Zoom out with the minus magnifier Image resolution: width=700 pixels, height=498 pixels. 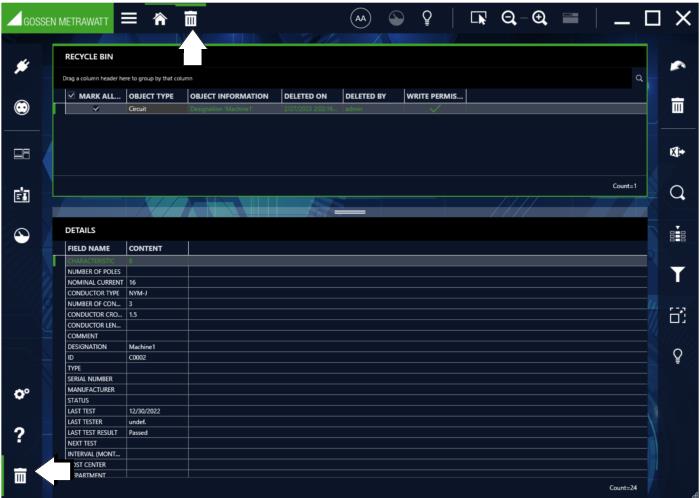click(508, 18)
